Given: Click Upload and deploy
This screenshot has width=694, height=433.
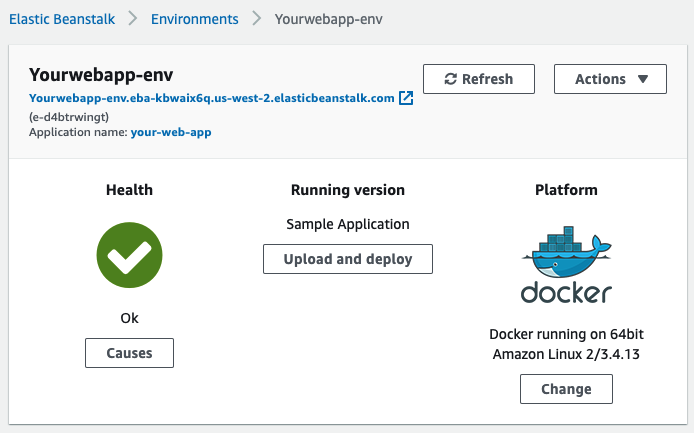Looking at the screenshot, I should pos(348,259).
